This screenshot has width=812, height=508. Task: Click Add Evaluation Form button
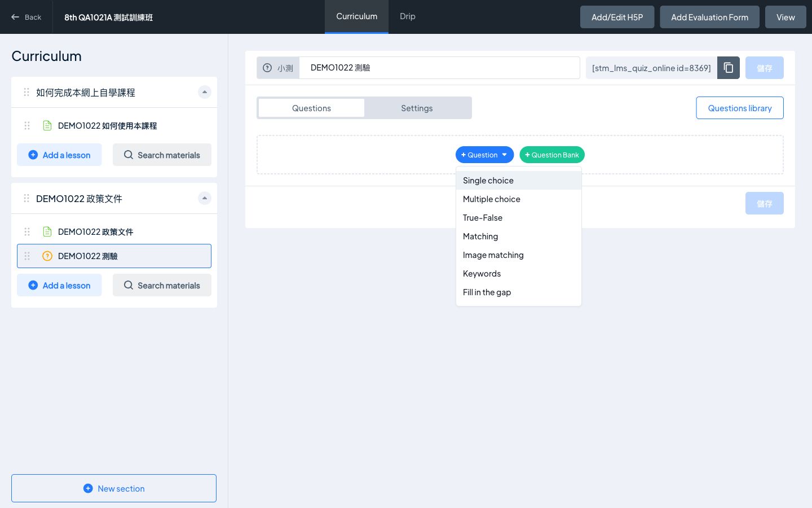tap(709, 17)
